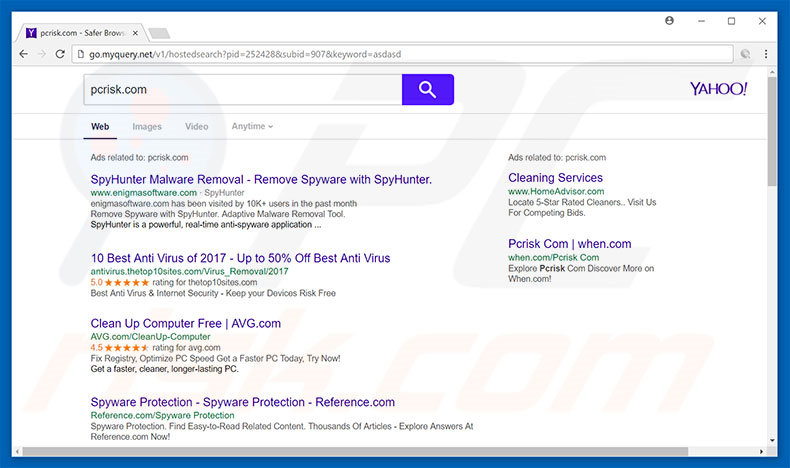Open the Pcrisk Com when.com link
Viewport: 790px width, 468px height.
tap(569, 244)
